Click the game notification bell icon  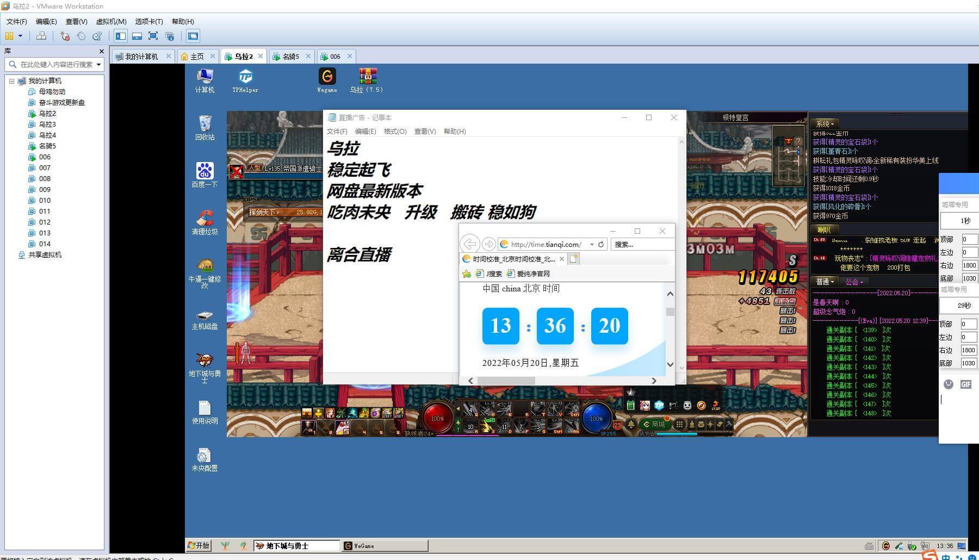click(631, 424)
